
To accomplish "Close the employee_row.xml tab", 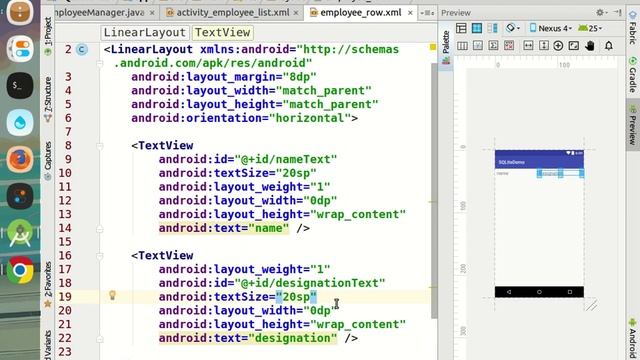I will (410, 13).
